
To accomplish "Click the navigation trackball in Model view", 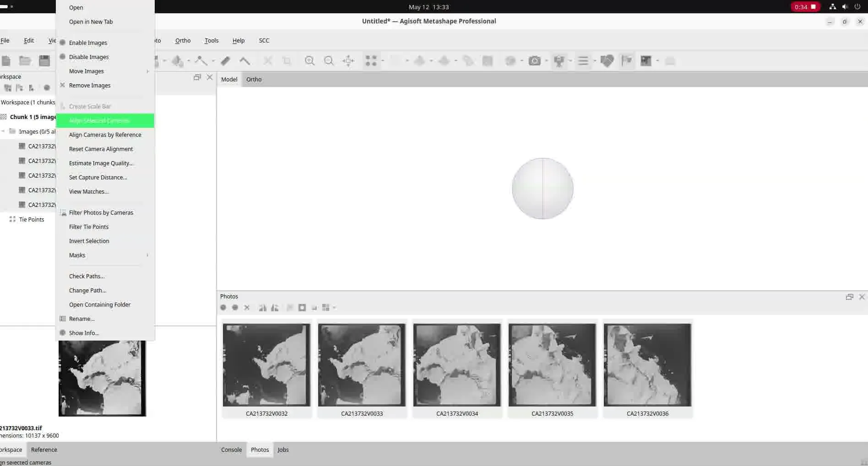I will pos(542,189).
